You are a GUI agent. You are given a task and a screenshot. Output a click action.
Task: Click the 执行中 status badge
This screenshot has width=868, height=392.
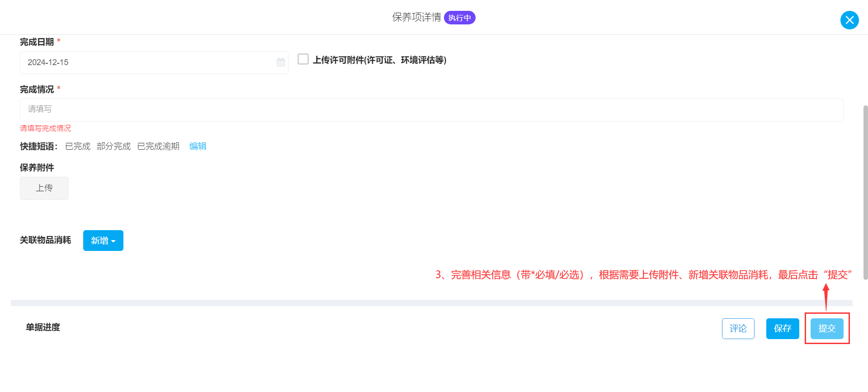pyautogui.click(x=459, y=18)
